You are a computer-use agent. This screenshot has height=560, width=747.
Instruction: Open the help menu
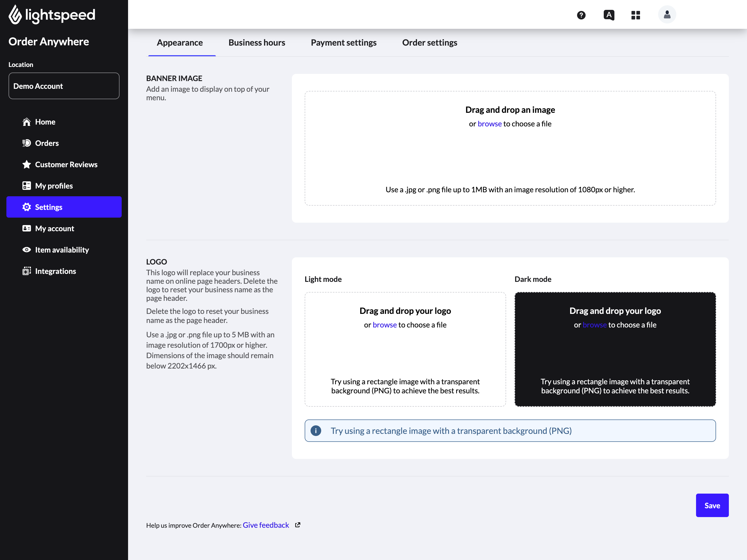point(581,15)
